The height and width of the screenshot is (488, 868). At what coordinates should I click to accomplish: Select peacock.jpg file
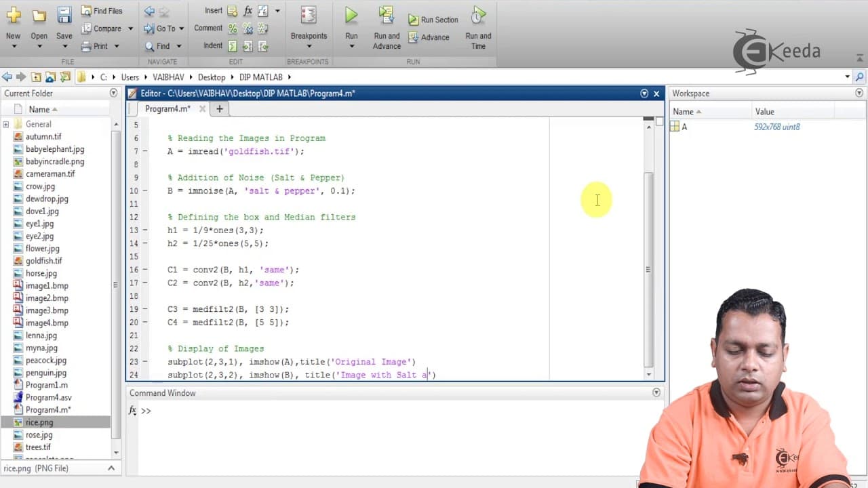46,361
